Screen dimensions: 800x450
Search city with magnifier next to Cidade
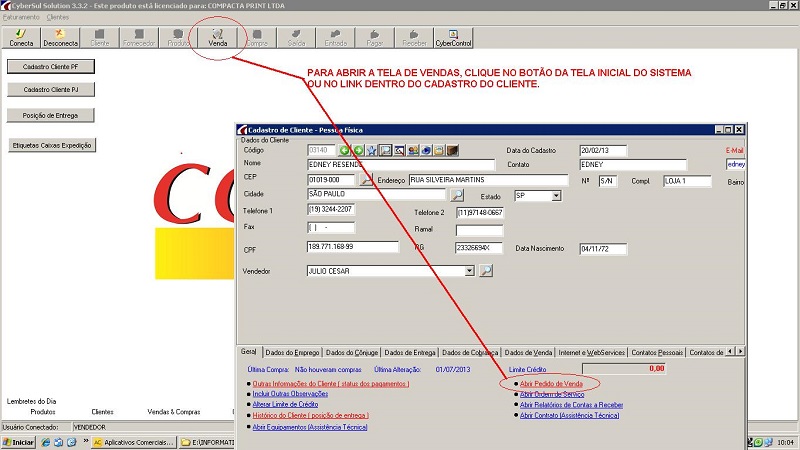(x=457, y=195)
